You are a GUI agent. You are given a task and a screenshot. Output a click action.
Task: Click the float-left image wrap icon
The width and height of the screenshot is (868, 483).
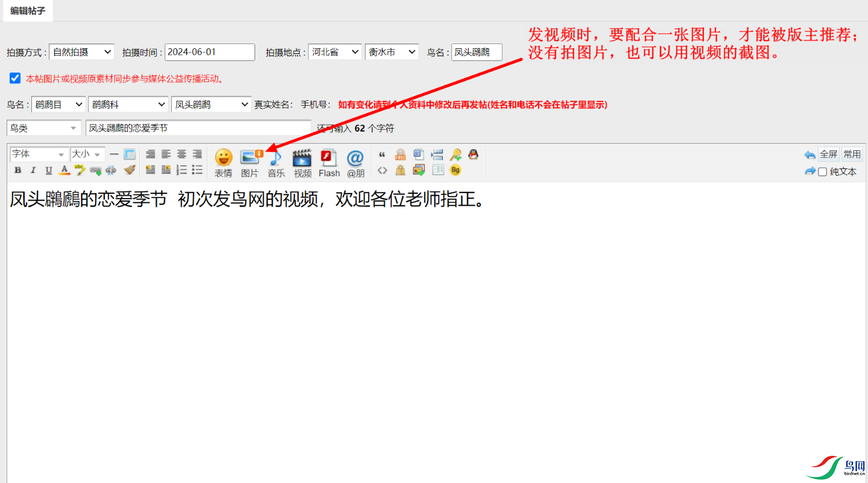pos(150,170)
